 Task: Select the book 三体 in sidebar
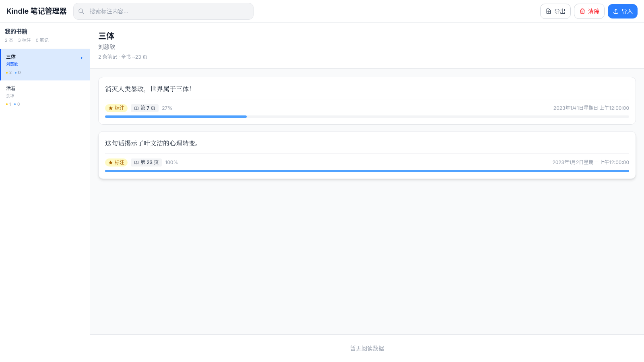[x=45, y=65]
